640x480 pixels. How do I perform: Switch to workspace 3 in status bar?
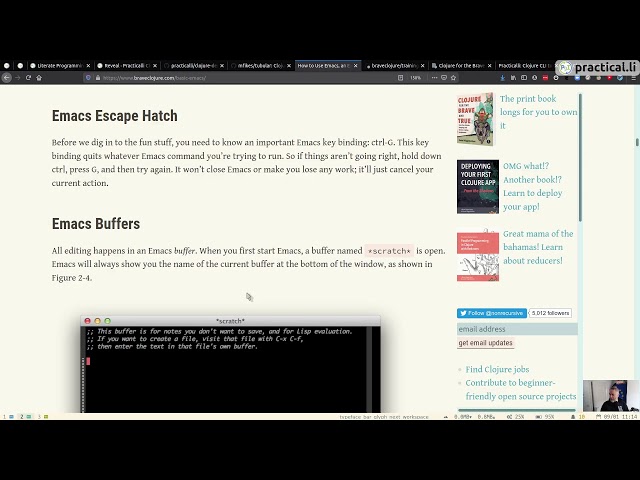coord(43,417)
